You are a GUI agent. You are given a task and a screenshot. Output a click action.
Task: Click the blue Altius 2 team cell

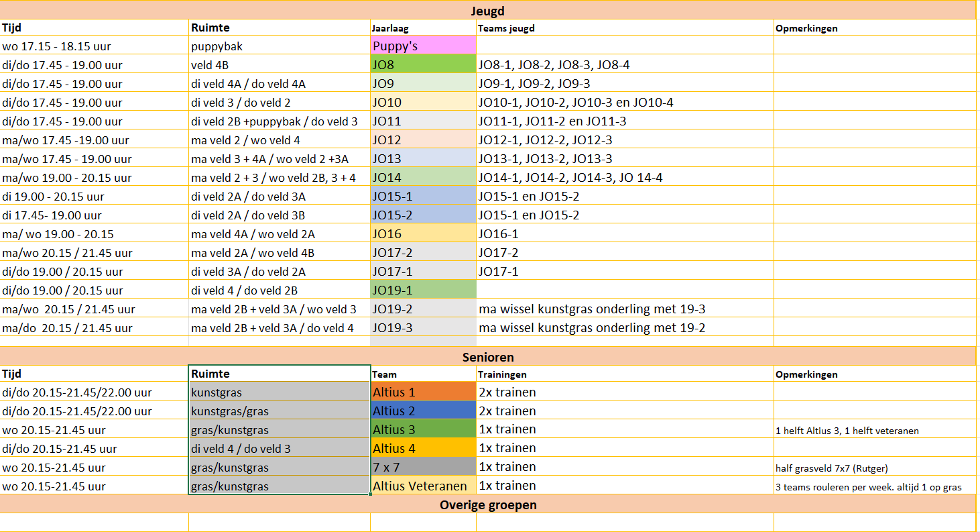click(422, 411)
